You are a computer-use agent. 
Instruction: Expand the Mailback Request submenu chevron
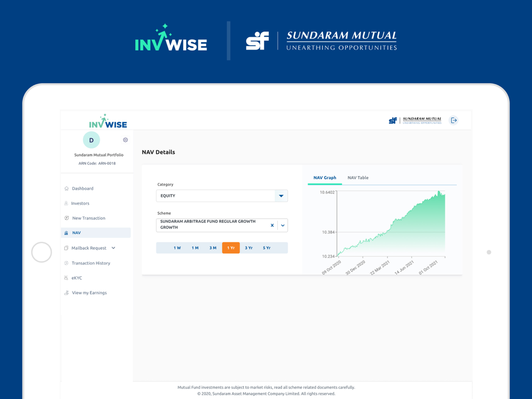(x=113, y=248)
